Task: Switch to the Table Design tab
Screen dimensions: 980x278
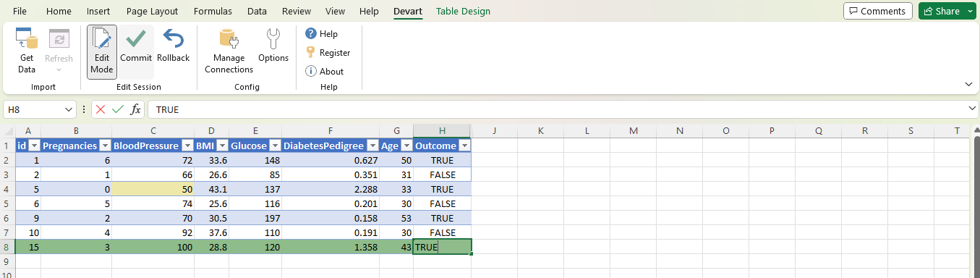Action: (463, 11)
